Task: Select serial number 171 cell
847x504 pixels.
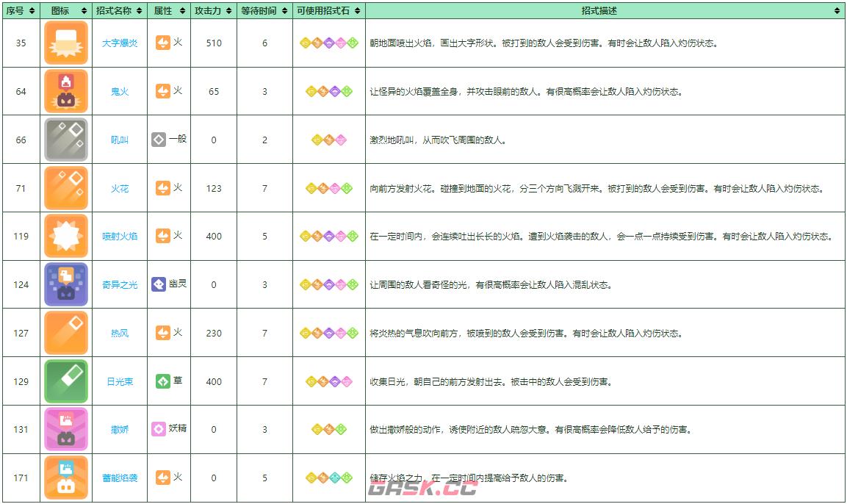Action: pos(21,478)
